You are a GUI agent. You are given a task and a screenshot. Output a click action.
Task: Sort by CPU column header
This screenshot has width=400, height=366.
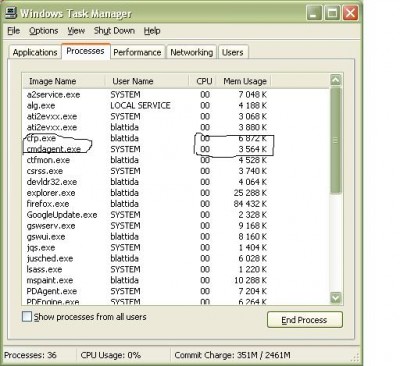click(203, 81)
